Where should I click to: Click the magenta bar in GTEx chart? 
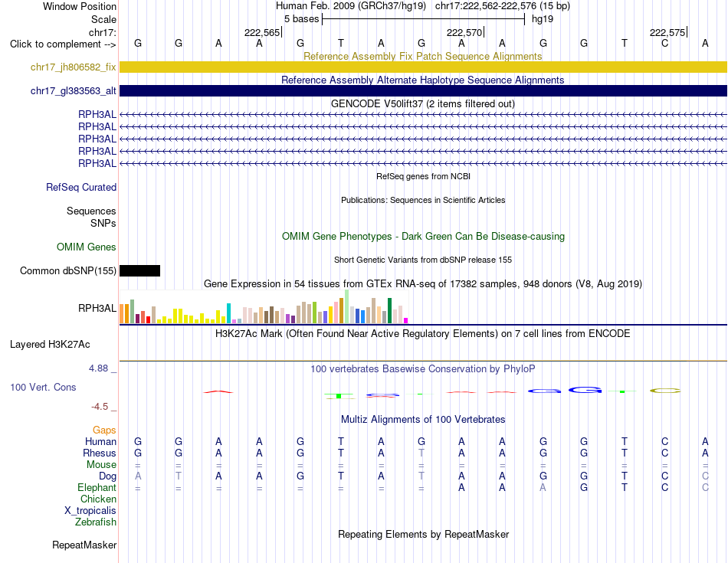tap(406, 320)
